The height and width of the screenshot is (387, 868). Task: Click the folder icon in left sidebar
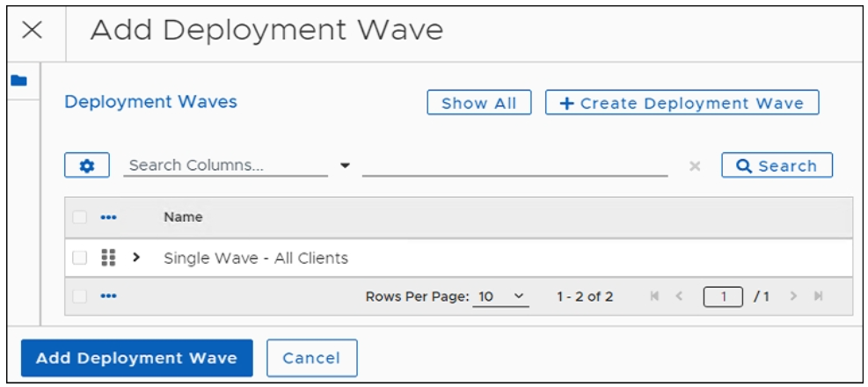click(x=18, y=81)
